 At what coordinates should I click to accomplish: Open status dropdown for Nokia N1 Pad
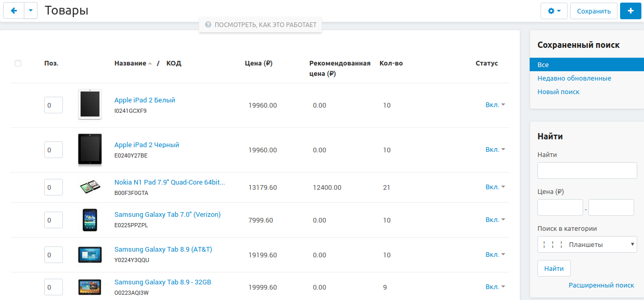coord(495,187)
